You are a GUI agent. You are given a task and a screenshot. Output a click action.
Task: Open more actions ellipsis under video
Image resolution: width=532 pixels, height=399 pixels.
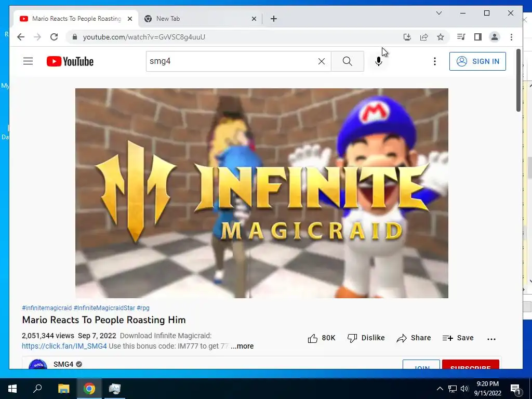[491, 339]
